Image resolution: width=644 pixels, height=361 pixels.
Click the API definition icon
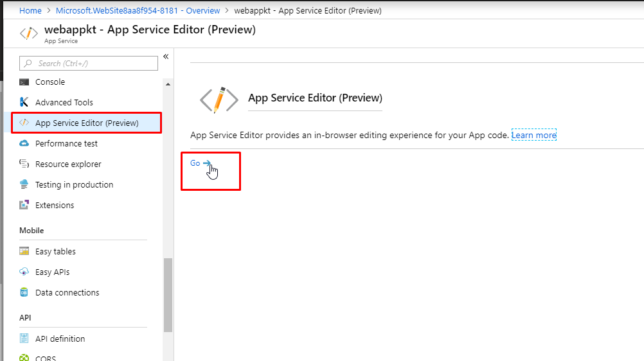point(24,339)
